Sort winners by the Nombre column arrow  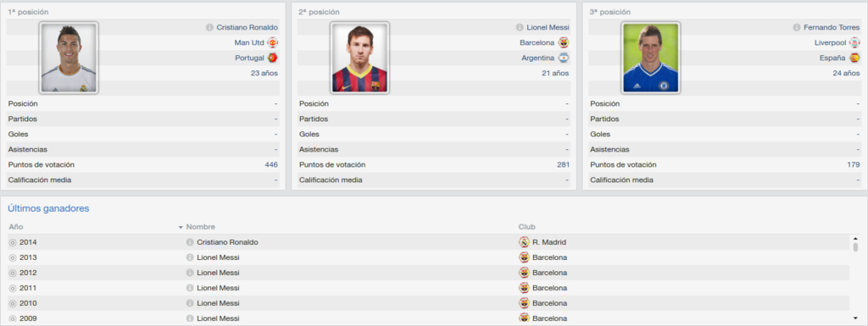point(181,228)
